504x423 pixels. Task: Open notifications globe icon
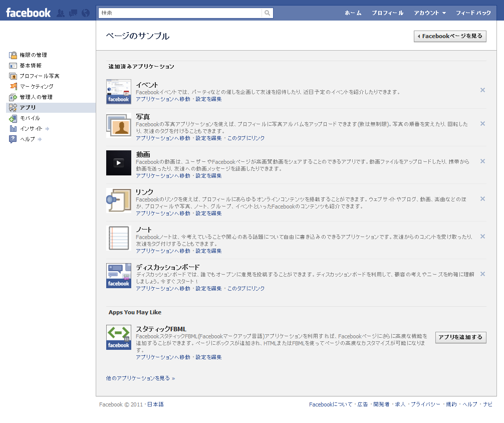(x=86, y=13)
